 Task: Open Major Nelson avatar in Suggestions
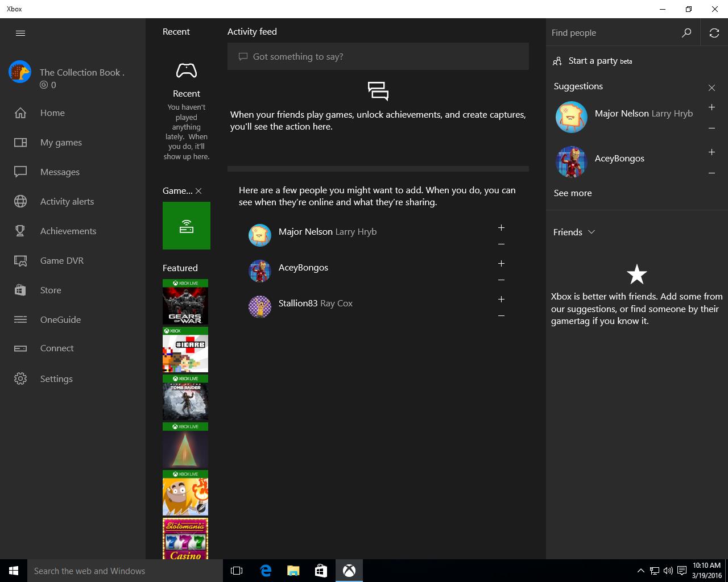[571, 117]
